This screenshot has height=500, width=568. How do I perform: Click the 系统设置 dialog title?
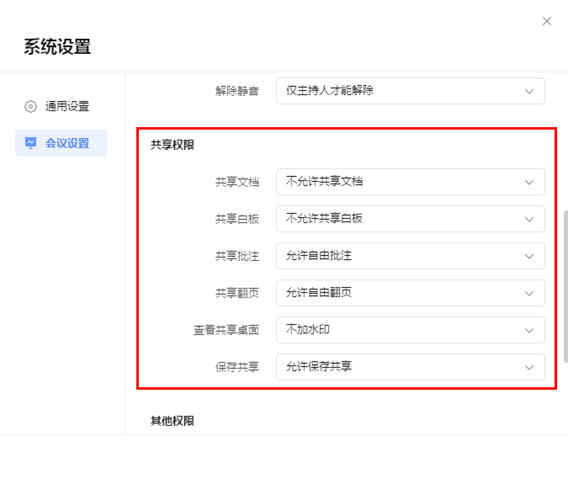57,47
